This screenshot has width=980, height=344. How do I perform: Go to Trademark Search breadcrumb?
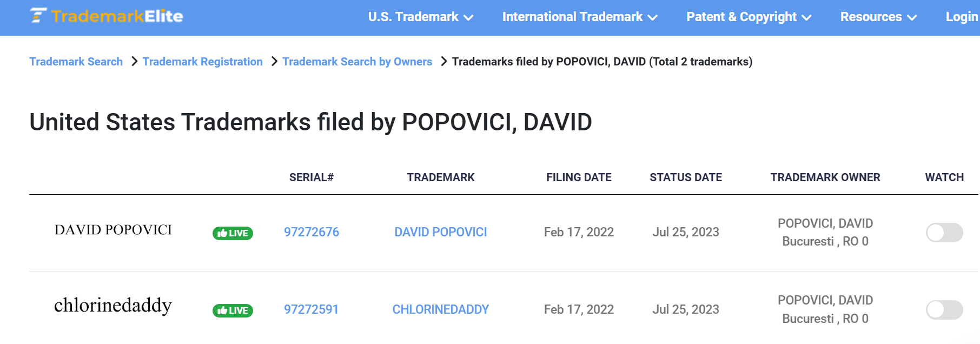tap(76, 62)
